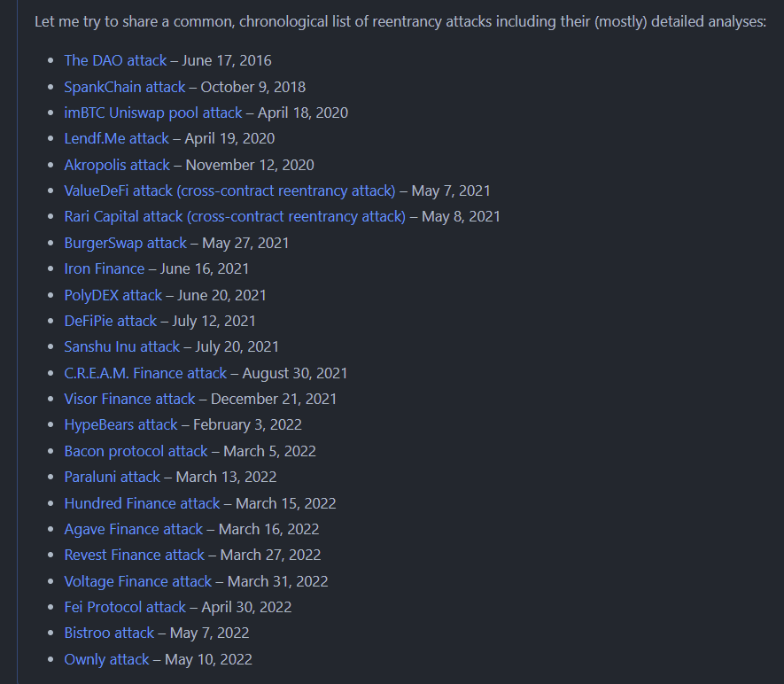Open the DAO attack link

[115, 61]
